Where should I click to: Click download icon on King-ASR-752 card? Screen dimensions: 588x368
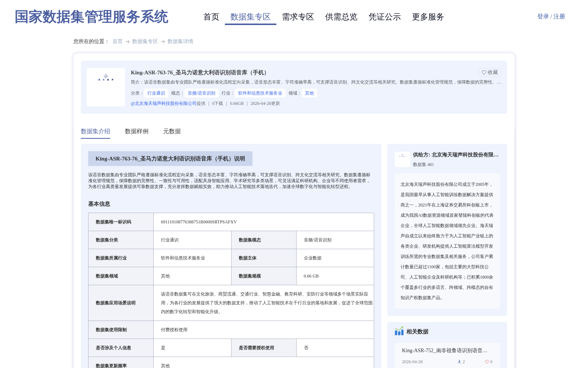pyautogui.click(x=459, y=362)
